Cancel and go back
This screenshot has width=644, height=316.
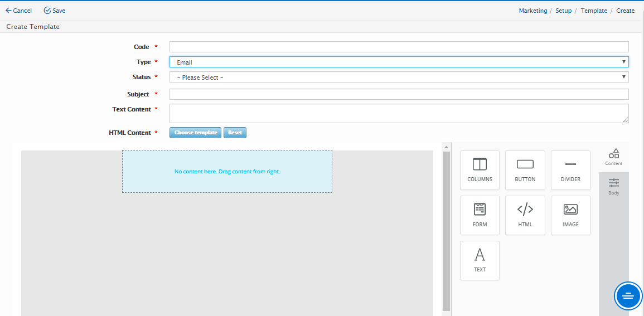[x=18, y=11]
